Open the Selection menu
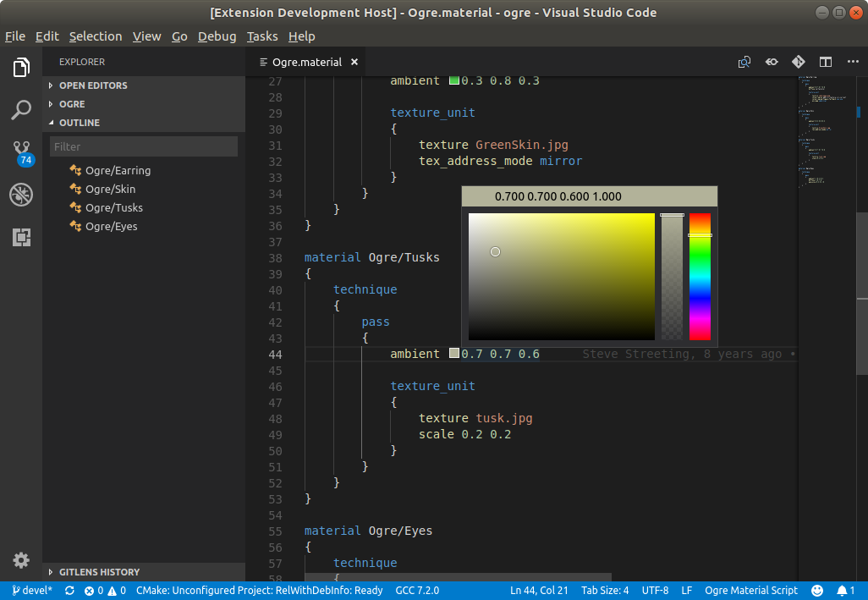868x600 pixels. point(96,36)
